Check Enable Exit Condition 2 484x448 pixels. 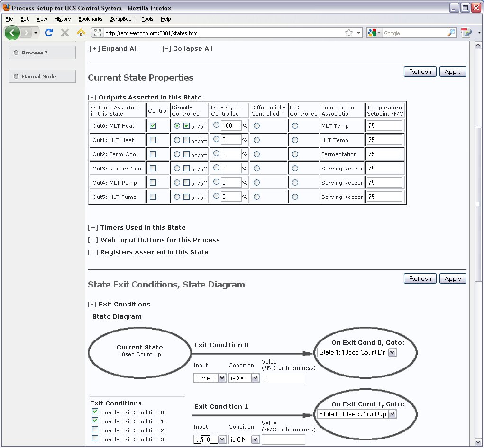(95, 430)
